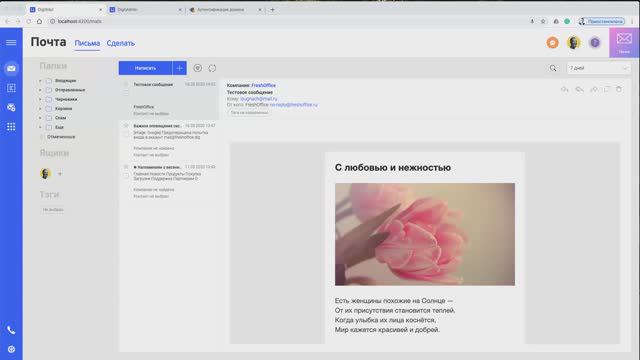640x360 pixels.
Task: Open the Важное оповещение message row
Action: tap(169, 140)
